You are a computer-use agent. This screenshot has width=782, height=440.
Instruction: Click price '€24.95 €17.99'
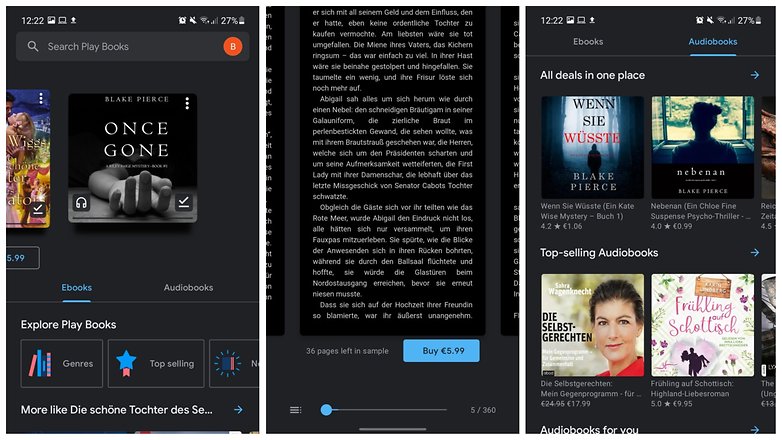566,404
